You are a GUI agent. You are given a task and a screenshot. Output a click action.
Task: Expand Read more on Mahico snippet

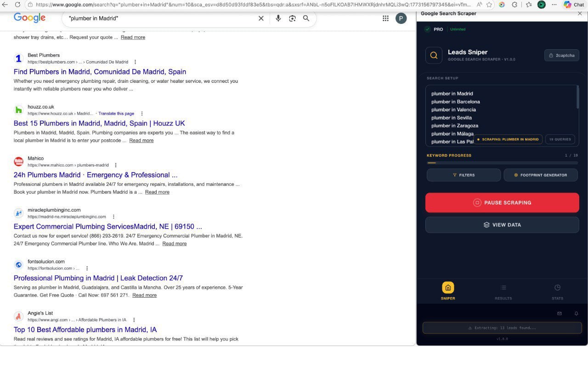157,192
